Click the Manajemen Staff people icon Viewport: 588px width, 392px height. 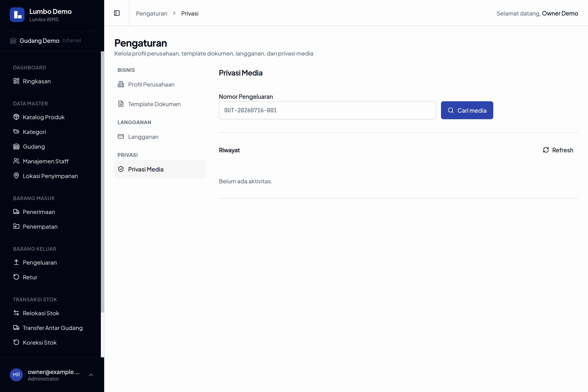coord(16,161)
